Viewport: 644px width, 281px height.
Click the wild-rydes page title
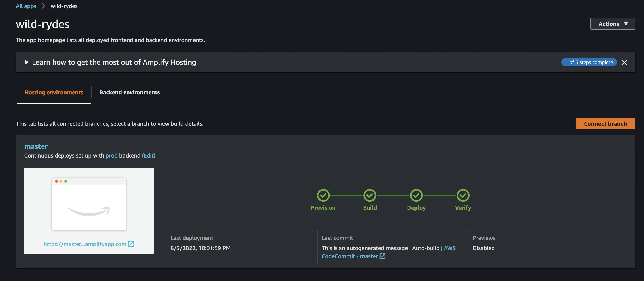pos(42,24)
